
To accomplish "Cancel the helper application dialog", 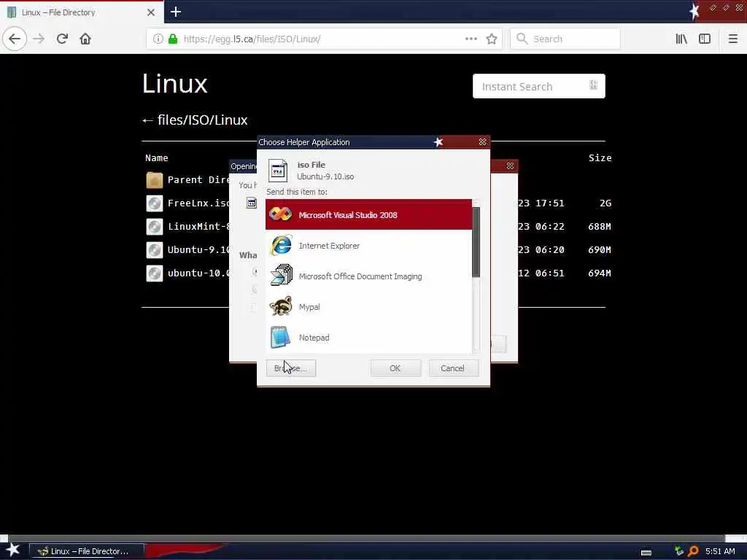I will 453,368.
